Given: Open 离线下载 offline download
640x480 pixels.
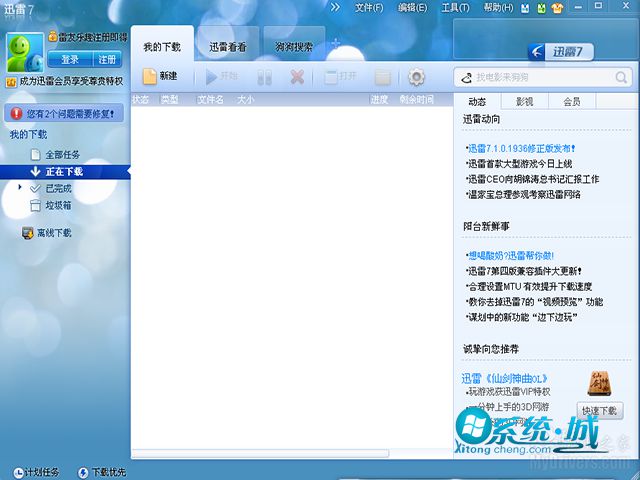Looking at the screenshot, I should [47, 233].
